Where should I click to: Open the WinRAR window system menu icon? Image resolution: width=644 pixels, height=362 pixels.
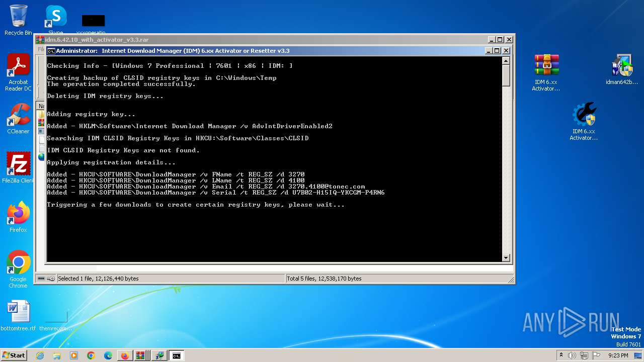40,40
